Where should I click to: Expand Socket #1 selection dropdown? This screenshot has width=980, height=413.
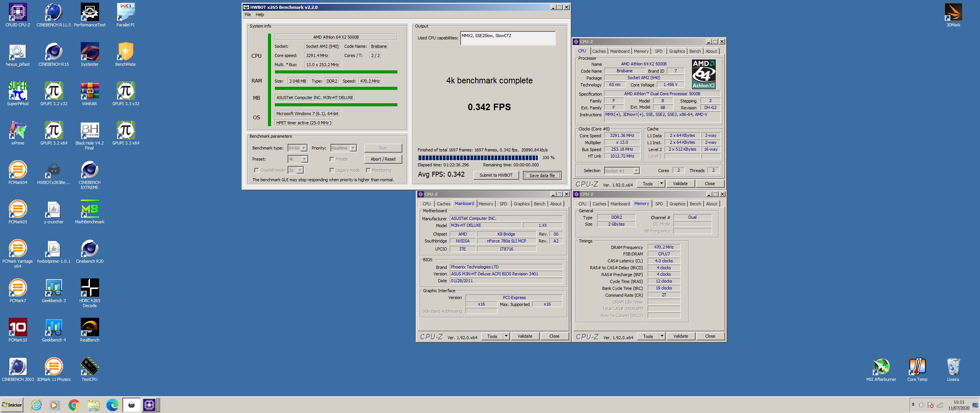click(x=636, y=171)
